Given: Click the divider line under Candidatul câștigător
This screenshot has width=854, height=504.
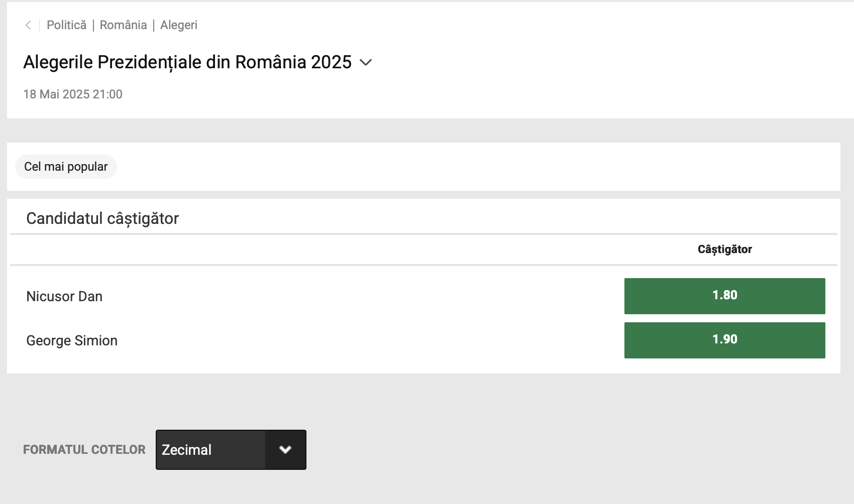Looking at the screenshot, I should (423, 234).
